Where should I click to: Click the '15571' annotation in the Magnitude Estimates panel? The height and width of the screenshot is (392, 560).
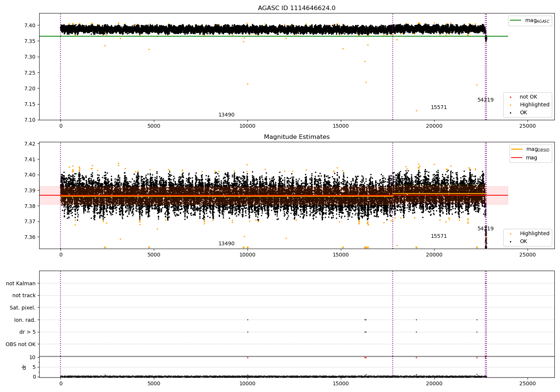[x=439, y=236]
